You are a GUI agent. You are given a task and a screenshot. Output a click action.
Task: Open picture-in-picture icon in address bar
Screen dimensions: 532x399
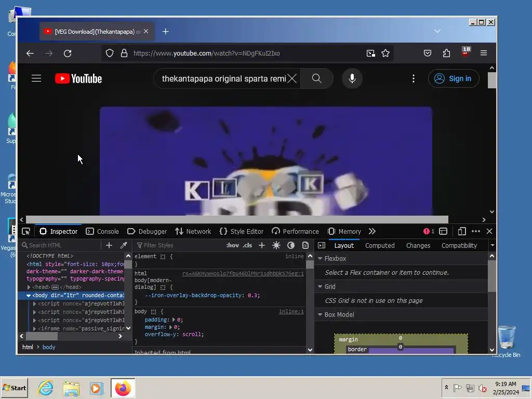pyautogui.click(x=371, y=54)
